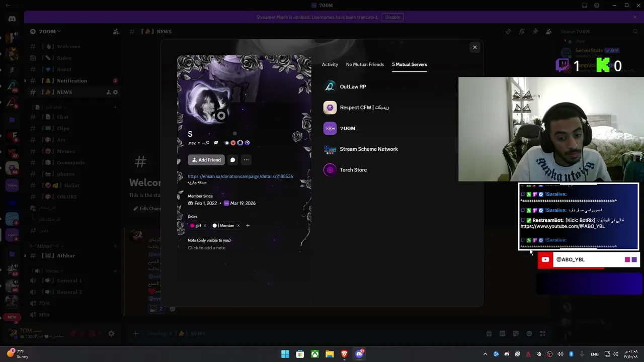Viewport: 644px width, 362px height.
Task: Open Respect CFW mutual server
Action: 400,108
